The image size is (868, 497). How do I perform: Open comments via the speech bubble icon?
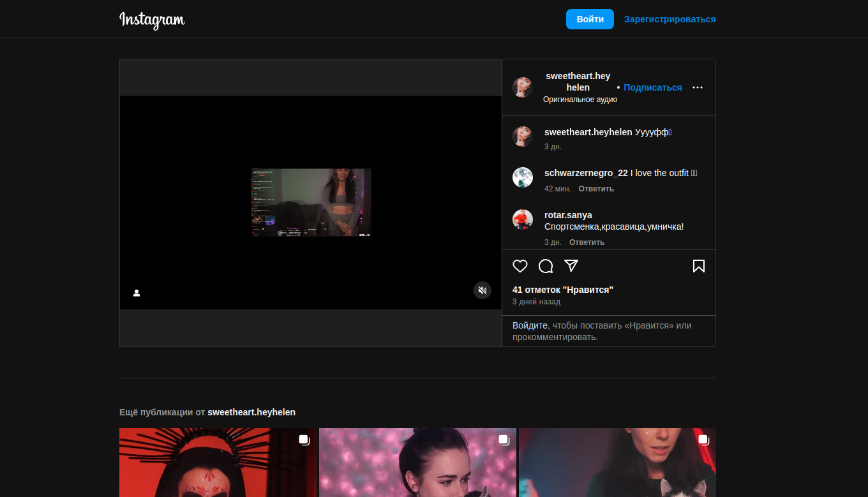point(546,266)
